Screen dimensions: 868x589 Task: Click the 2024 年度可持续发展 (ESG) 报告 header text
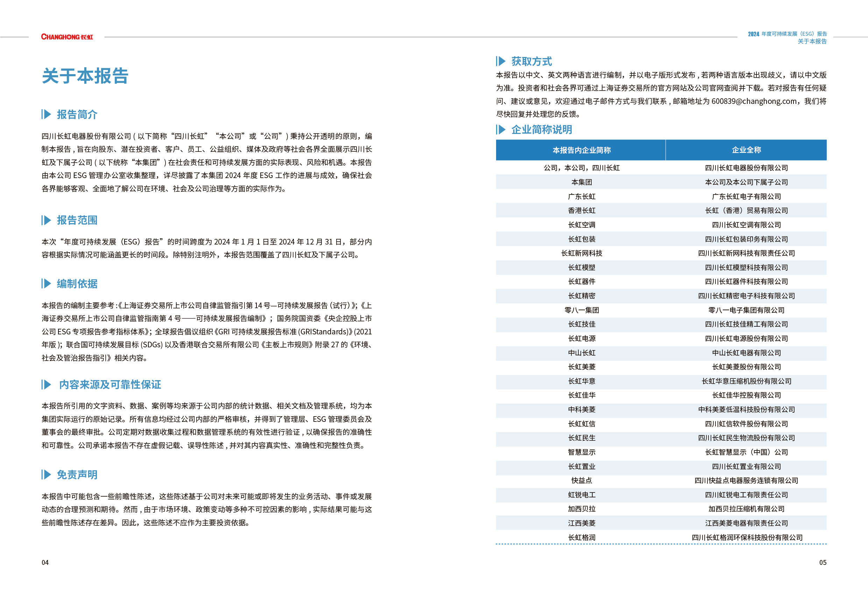(787, 34)
